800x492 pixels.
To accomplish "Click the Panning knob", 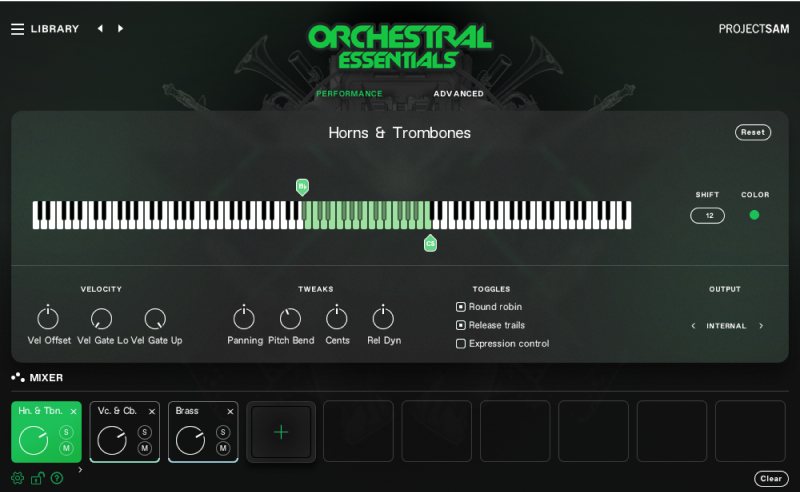I will [x=244, y=318].
